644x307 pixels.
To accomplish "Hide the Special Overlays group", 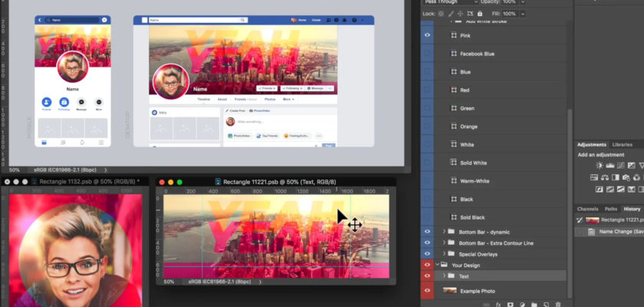I will coord(427,254).
